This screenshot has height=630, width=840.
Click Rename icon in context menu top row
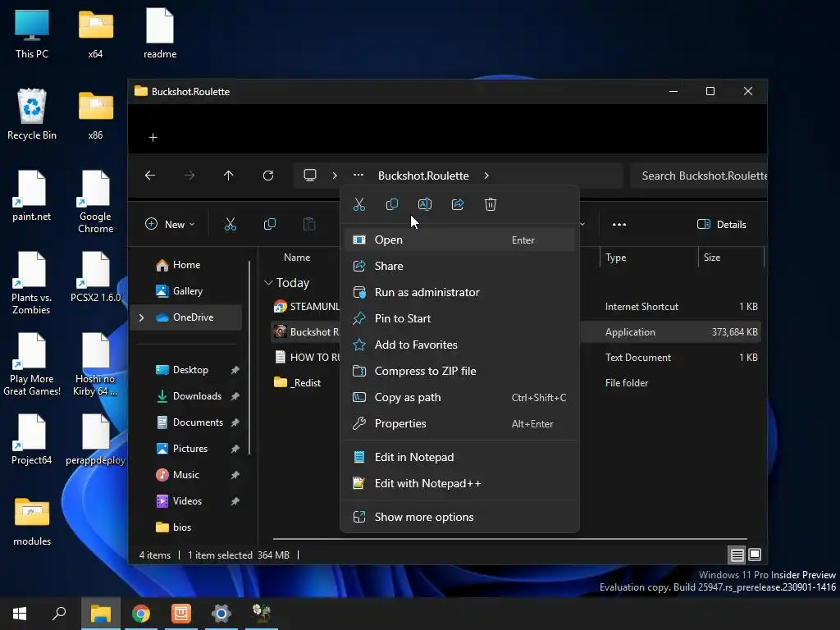[424, 204]
